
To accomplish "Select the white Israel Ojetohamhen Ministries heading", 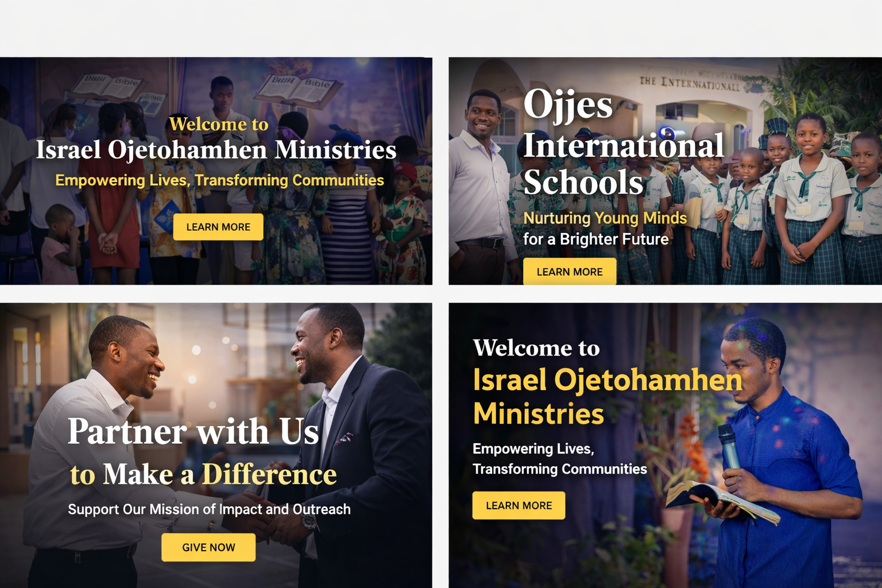I will click(x=216, y=150).
